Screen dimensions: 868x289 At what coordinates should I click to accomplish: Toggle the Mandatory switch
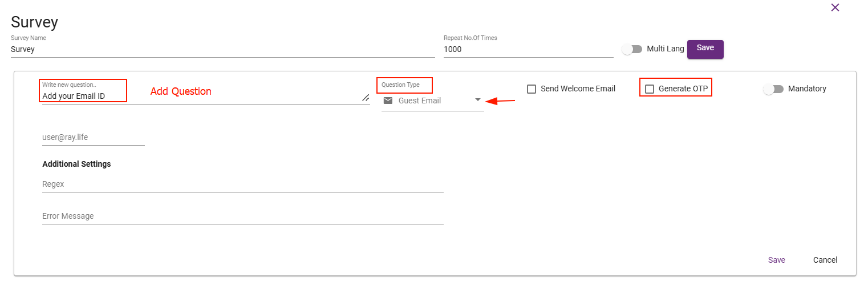click(x=773, y=89)
